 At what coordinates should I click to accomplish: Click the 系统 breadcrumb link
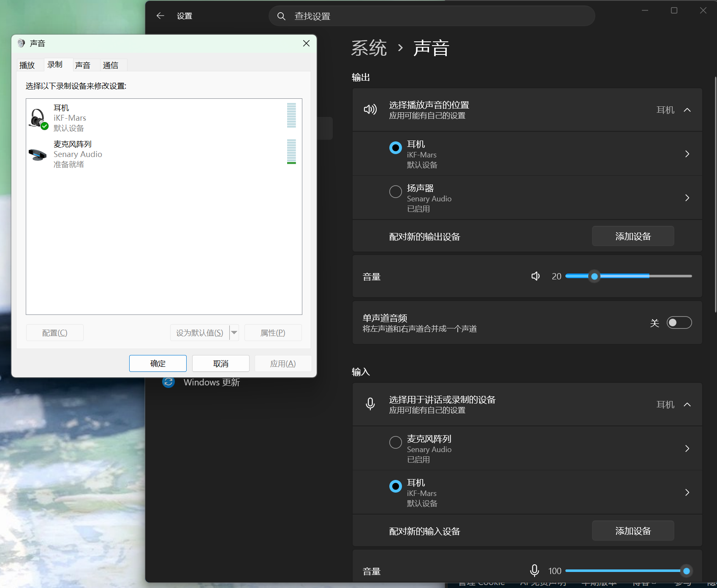(x=369, y=48)
